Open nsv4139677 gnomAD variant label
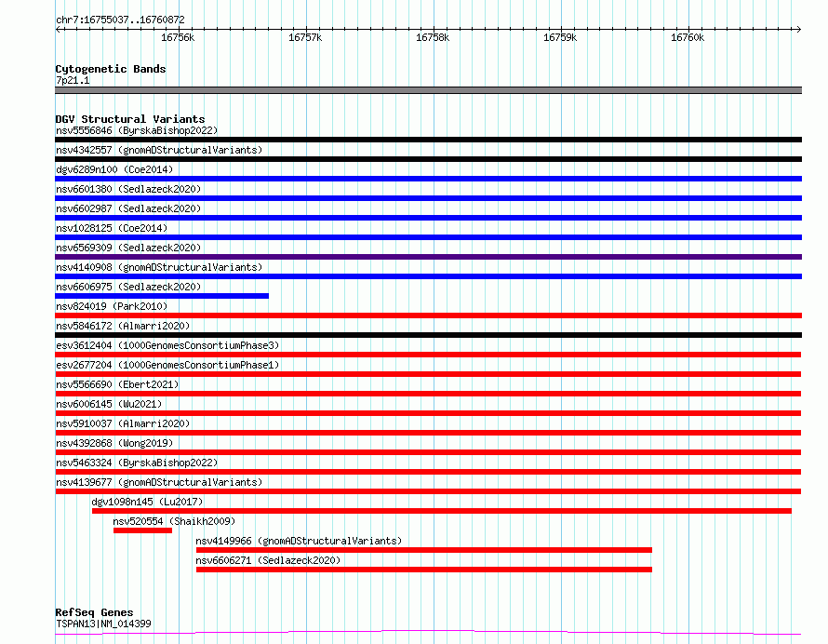The image size is (828, 644). (x=159, y=482)
